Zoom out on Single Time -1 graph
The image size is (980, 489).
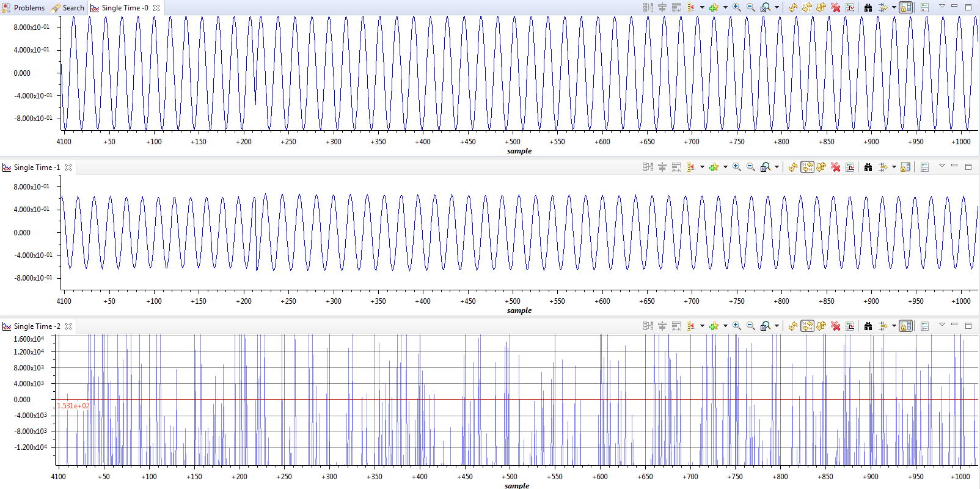click(x=751, y=167)
